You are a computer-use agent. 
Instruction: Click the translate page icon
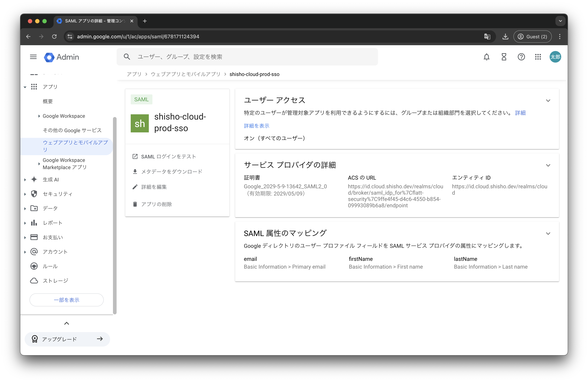pos(487,37)
